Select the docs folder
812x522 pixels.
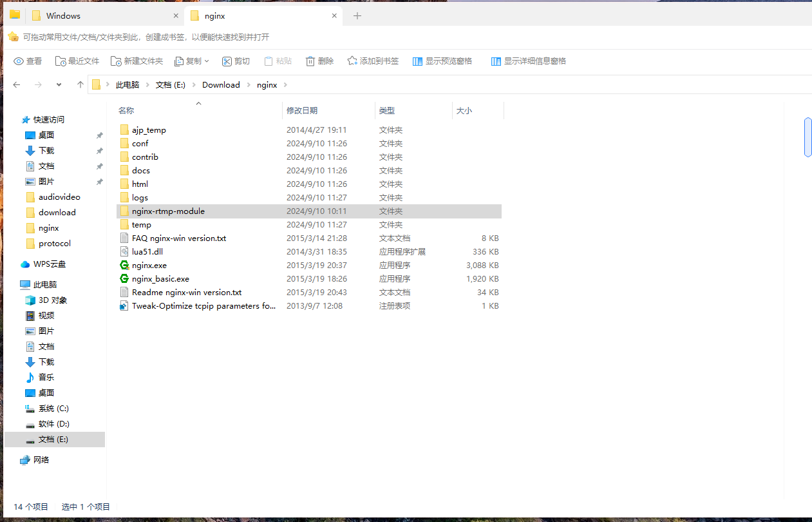click(309, 170)
